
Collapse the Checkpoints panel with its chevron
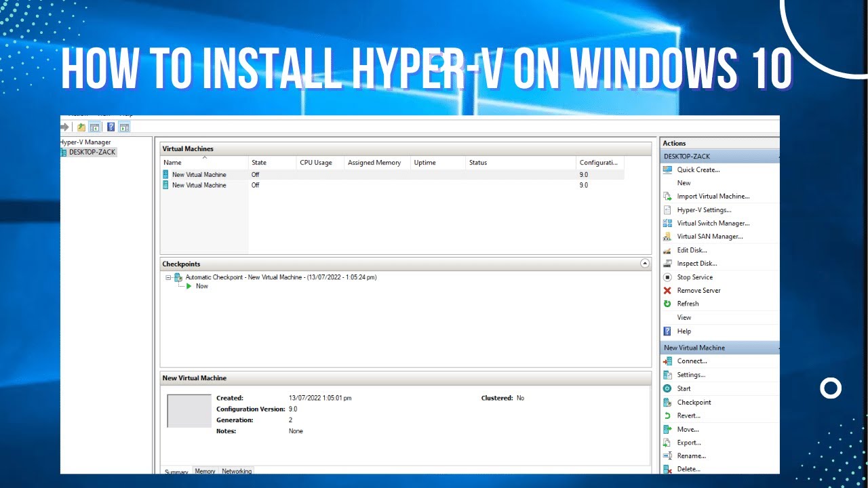pyautogui.click(x=645, y=264)
